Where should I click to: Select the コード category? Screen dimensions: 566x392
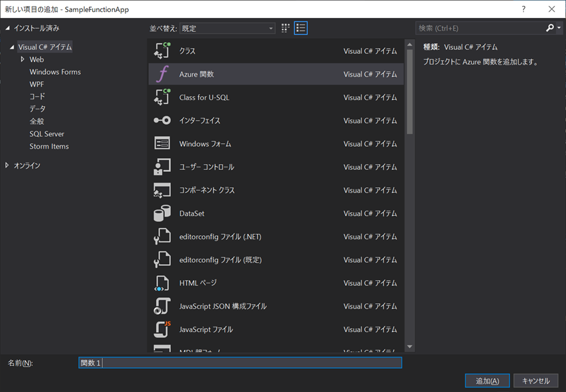(x=37, y=96)
